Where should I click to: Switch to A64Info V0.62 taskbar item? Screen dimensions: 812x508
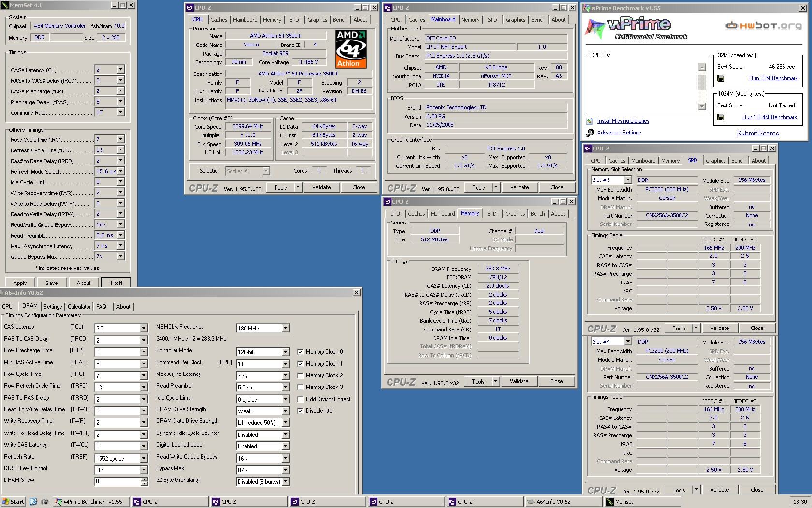click(x=563, y=502)
